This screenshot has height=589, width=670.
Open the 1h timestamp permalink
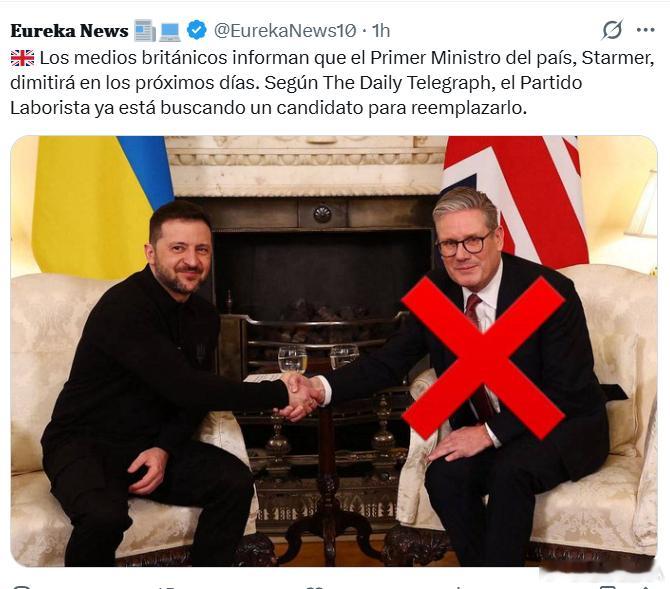380,31
